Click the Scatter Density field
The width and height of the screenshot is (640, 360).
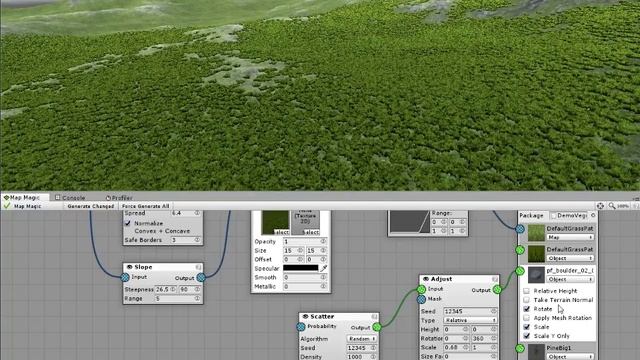pos(361,357)
